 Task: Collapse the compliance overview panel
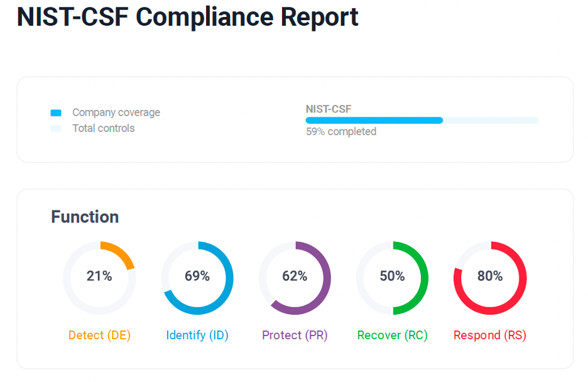coord(294,119)
